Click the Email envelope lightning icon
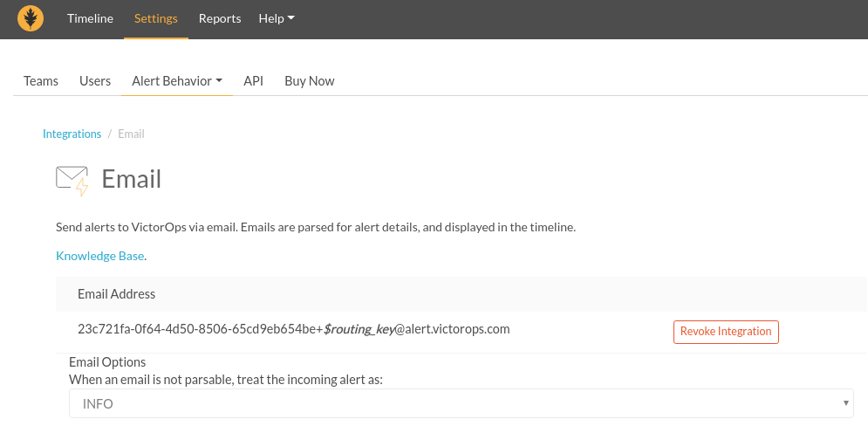 (x=72, y=181)
